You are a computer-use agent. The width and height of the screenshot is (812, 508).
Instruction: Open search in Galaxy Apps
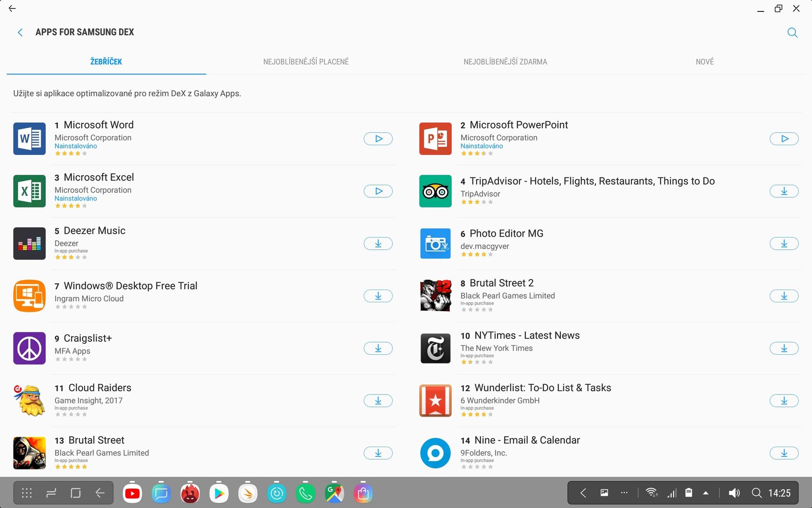[792, 33]
